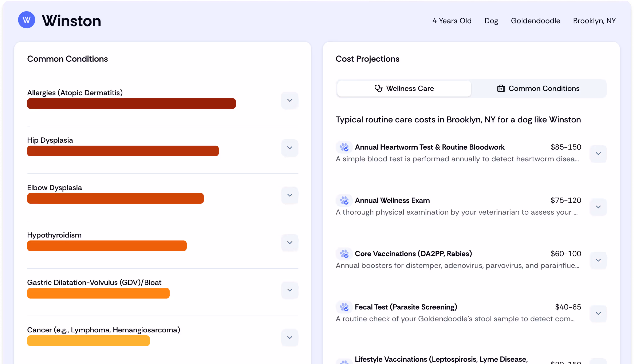Expand Gastric Dilatation-Volvulus row
Image resolution: width=634 pixels, height=364 pixels.
(x=290, y=290)
